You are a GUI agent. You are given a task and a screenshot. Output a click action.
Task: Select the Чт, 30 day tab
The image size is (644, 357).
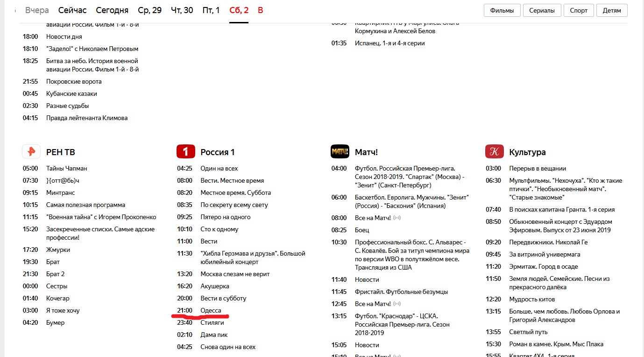point(182,10)
